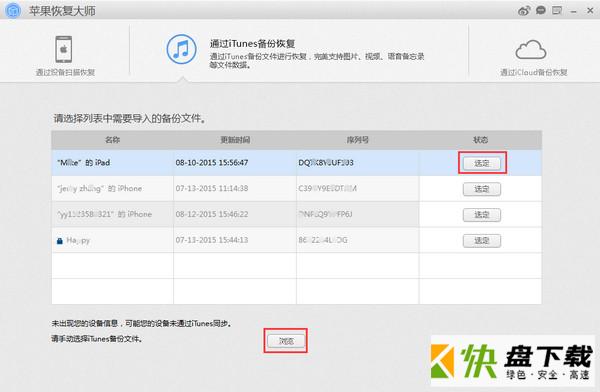Click the 选定 button for the yy1 iPhone row
The height and width of the screenshot is (392, 600).
click(482, 215)
